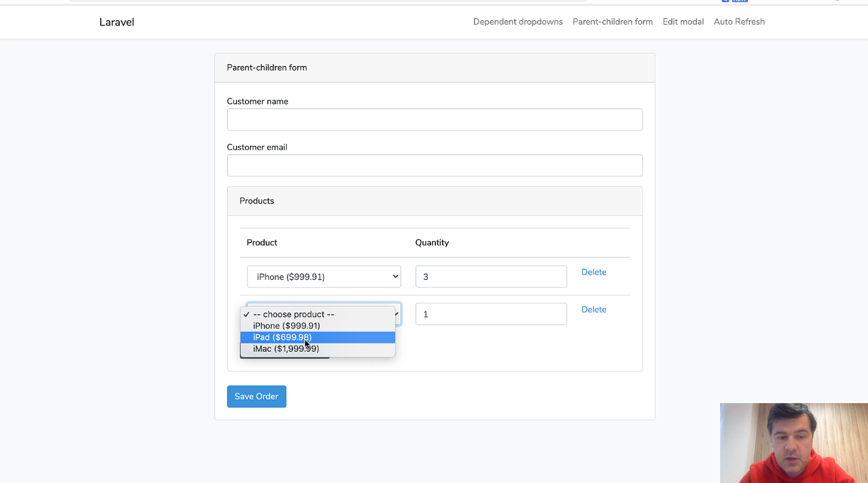The image size is (868, 483).
Task: Choose iPhone ($999.91) from open dropdown list
Action: click(x=317, y=326)
